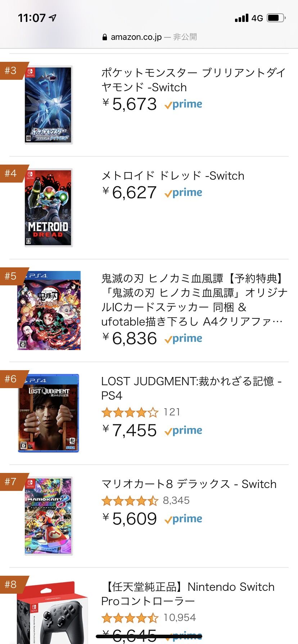This screenshot has width=298, height=644.
Task: Tap the #5 rank badge
Action: point(11,276)
